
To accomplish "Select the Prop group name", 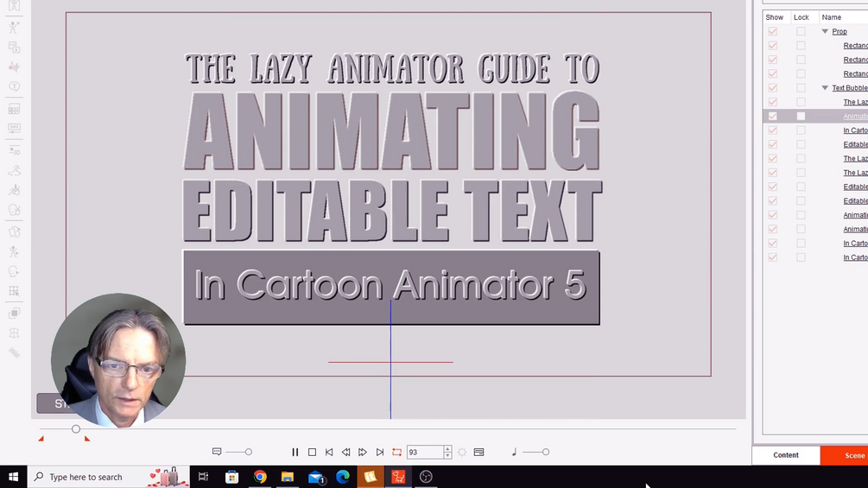I will pyautogui.click(x=839, y=32).
